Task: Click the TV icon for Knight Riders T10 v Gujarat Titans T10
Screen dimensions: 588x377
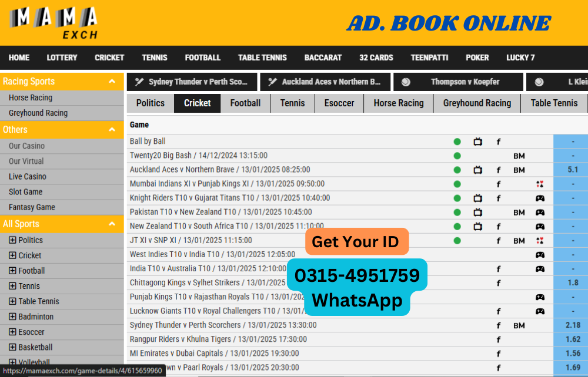Action: click(477, 198)
